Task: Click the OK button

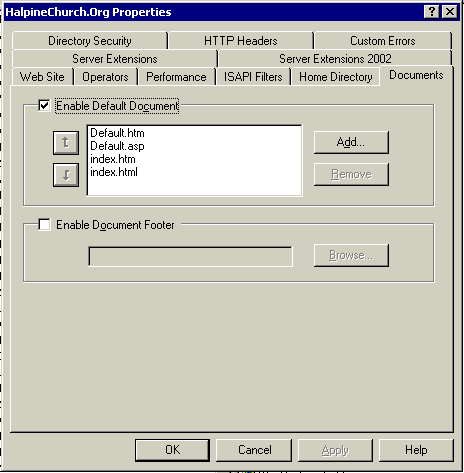Action: pyautogui.click(x=172, y=450)
